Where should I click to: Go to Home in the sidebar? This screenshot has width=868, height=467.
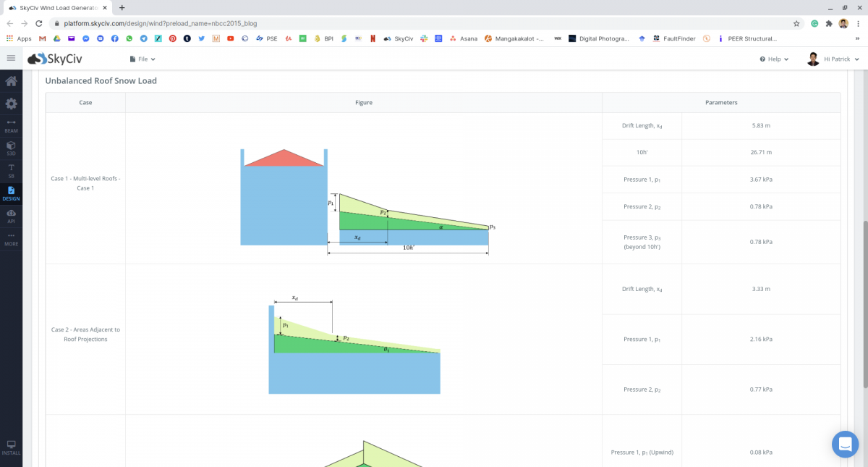click(11, 81)
